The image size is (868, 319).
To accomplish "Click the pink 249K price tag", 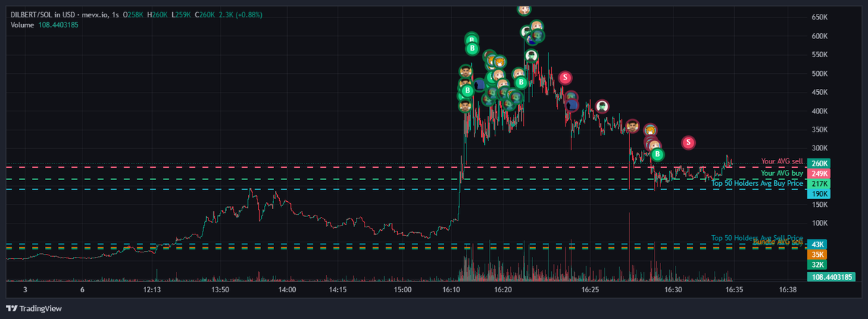I will point(819,174).
